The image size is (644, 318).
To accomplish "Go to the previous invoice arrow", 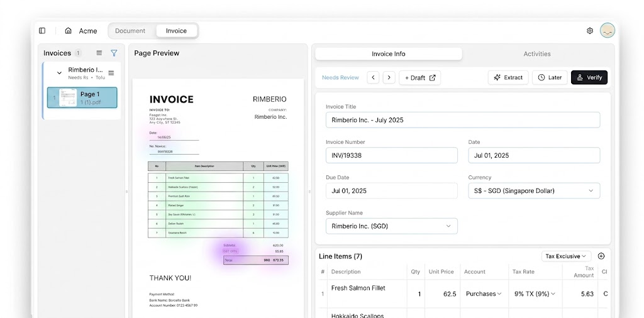I will (373, 77).
